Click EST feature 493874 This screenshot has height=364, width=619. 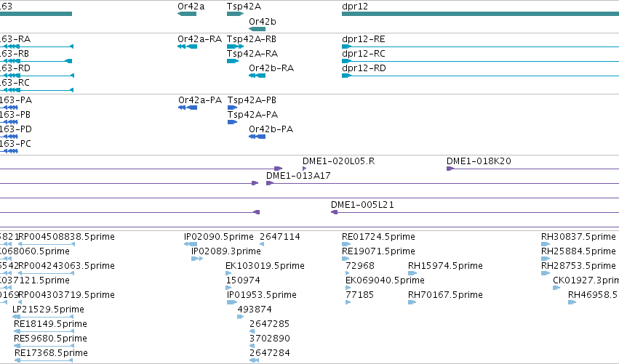point(241,317)
